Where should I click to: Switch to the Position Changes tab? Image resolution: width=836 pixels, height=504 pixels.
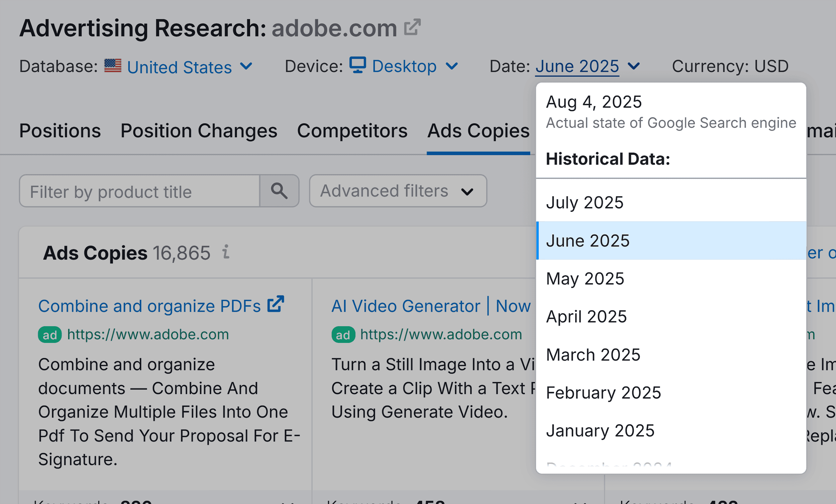point(199,131)
